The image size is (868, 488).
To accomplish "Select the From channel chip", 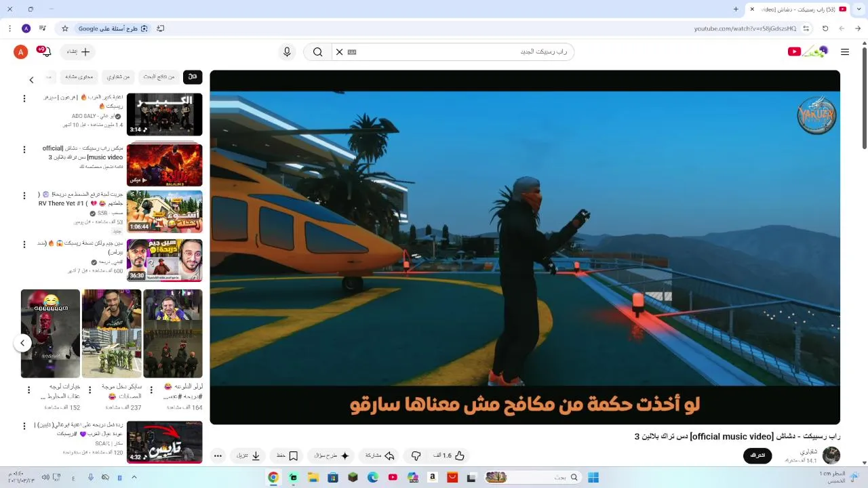I will tap(118, 77).
